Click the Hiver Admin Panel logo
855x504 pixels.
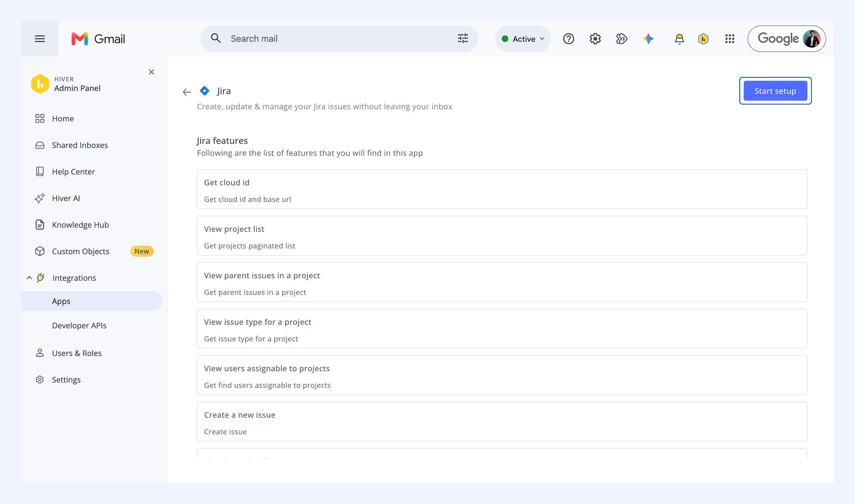[40, 84]
